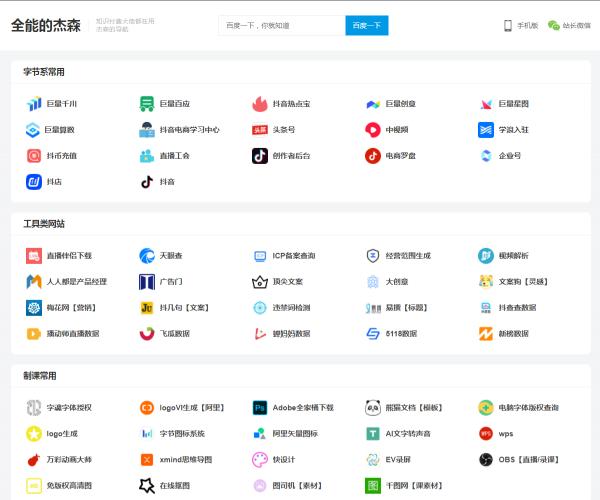
Task: Open logoVI生成【阿里】 link
Action: (x=192, y=407)
